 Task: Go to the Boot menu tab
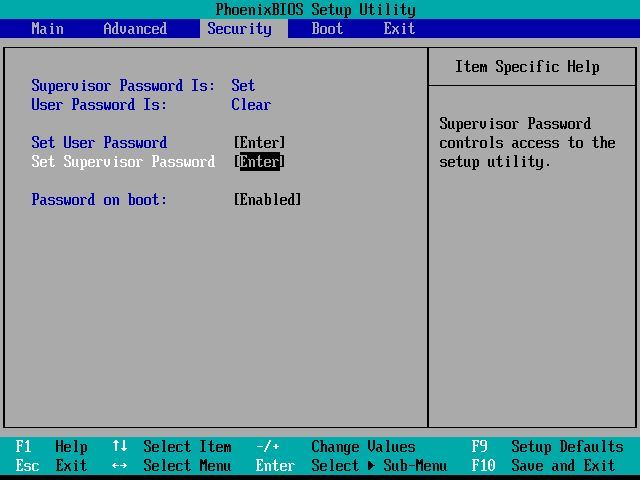pyautogui.click(x=327, y=29)
